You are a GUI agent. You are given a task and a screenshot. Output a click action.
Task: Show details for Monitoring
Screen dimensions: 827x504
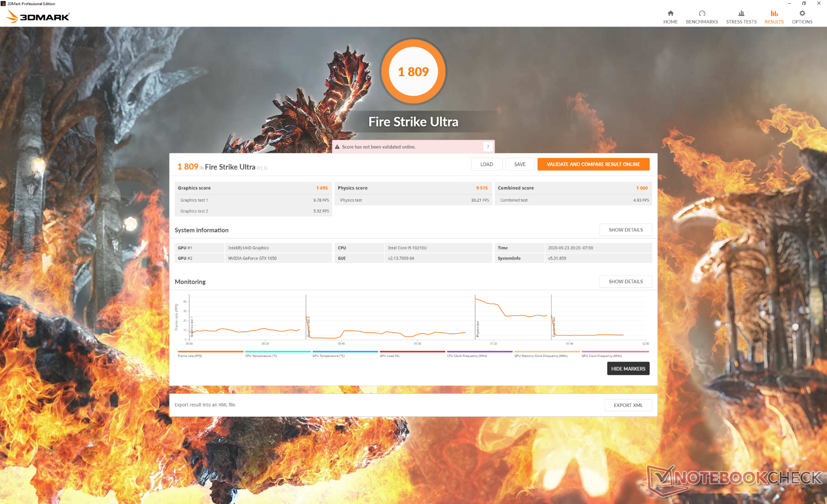tap(625, 281)
